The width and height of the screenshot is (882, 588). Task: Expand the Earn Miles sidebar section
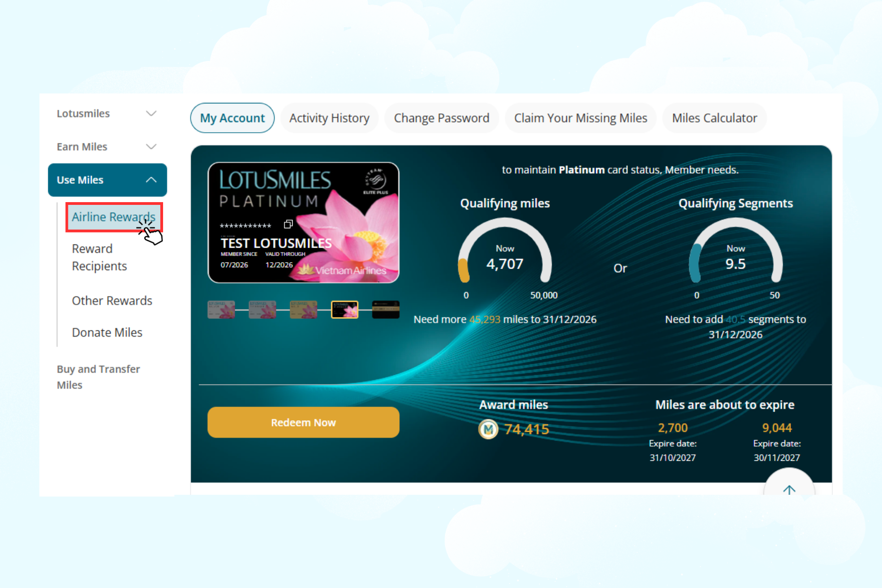(x=107, y=147)
